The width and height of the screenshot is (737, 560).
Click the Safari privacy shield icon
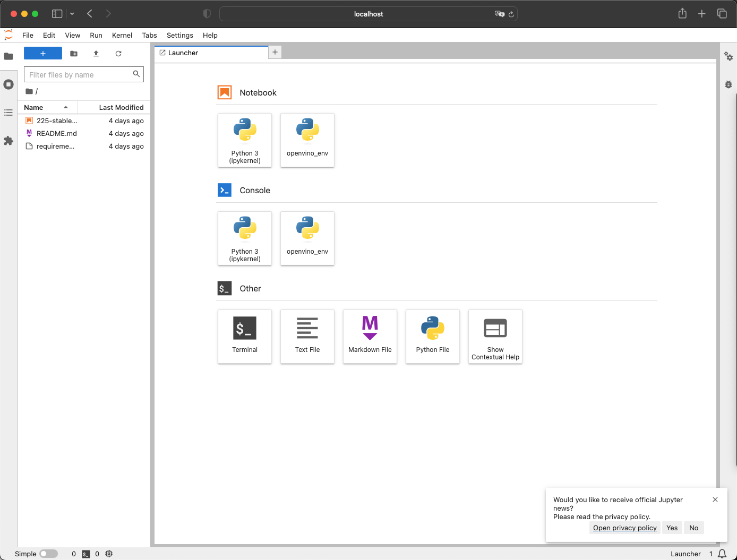(x=207, y=14)
